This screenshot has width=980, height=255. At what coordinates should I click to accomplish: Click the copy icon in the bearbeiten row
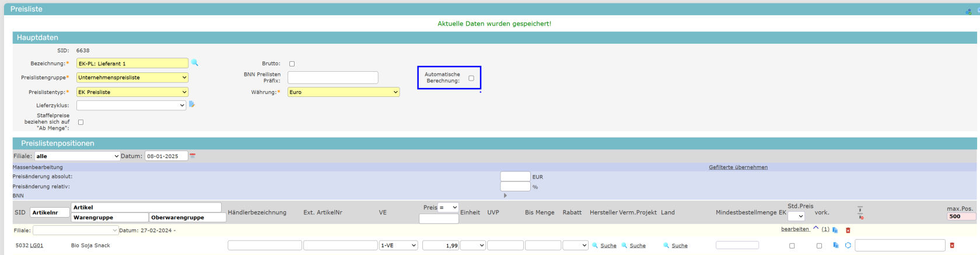[835, 230]
